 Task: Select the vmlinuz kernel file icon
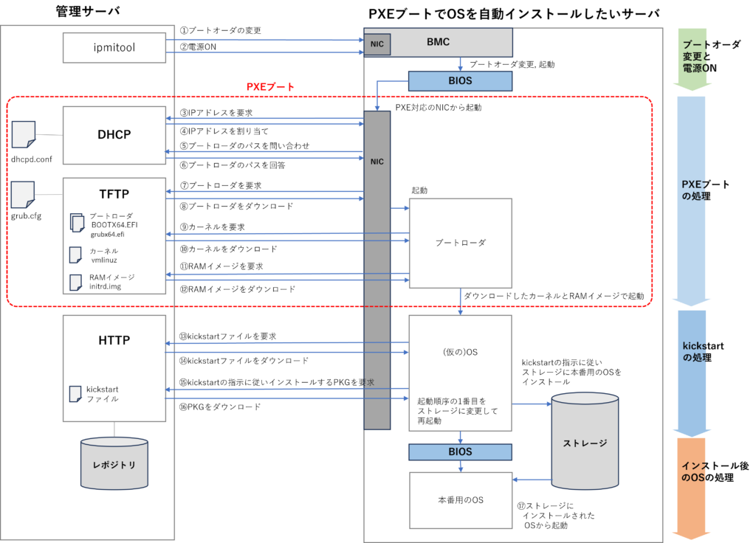(x=75, y=255)
